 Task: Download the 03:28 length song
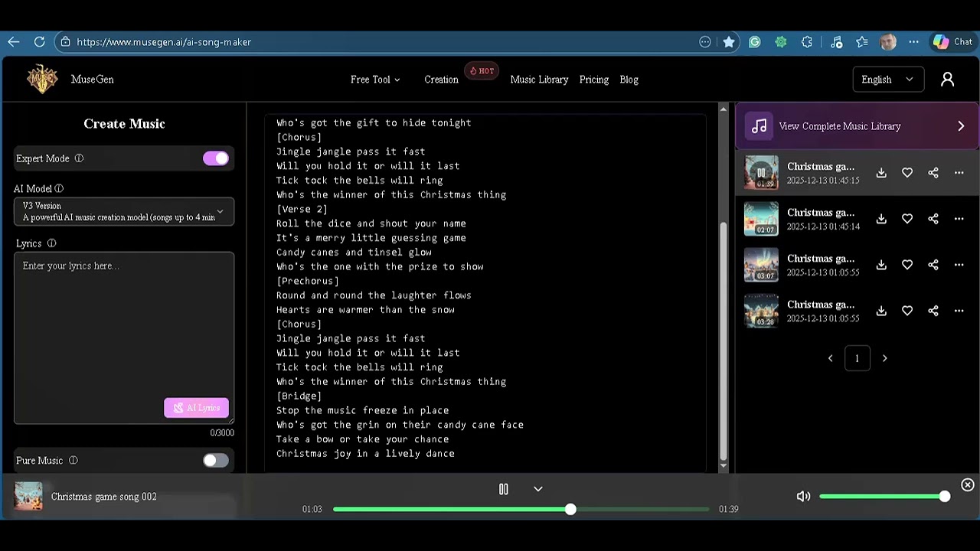(881, 311)
